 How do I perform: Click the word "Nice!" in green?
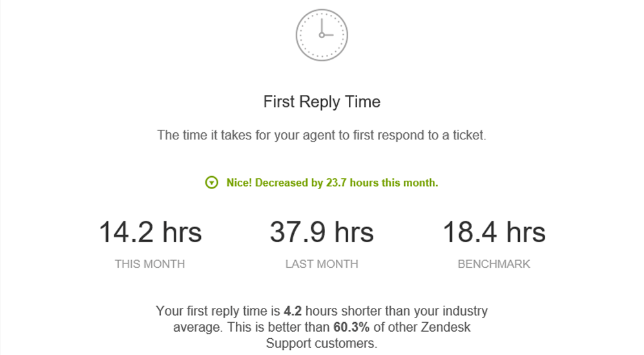(239, 183)
